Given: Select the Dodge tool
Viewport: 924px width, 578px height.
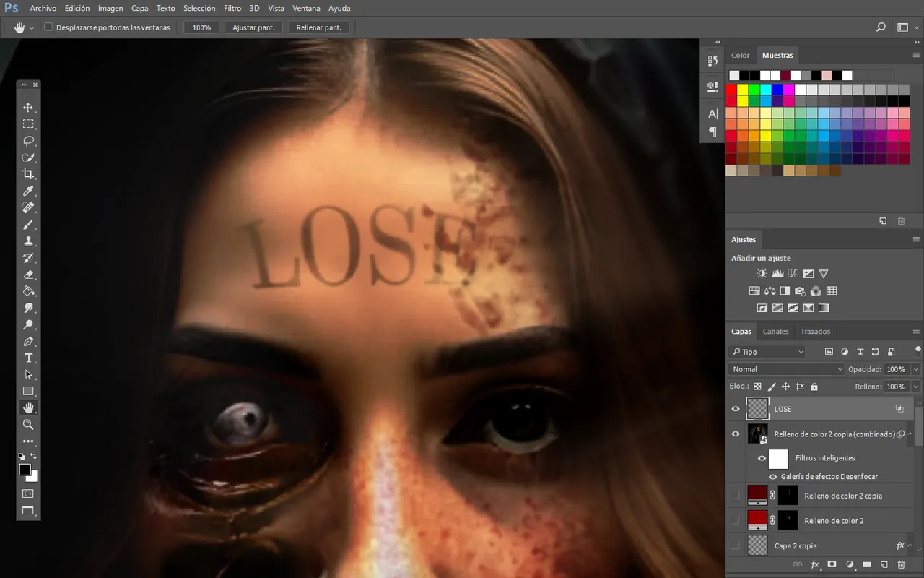Looking at the screenshot, I should point(28,324).
